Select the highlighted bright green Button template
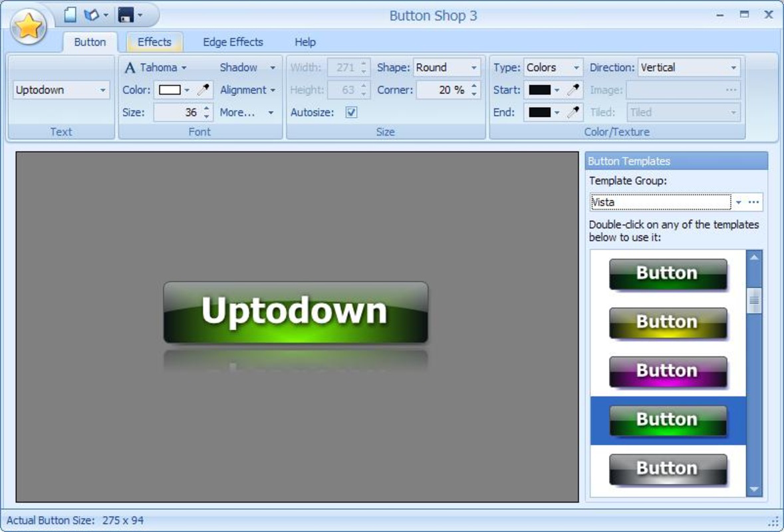 click(668, 420)
